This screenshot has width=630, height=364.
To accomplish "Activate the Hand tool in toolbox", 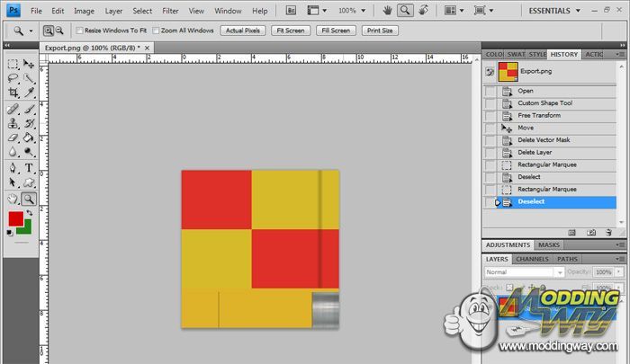I will tap(13, 198).
